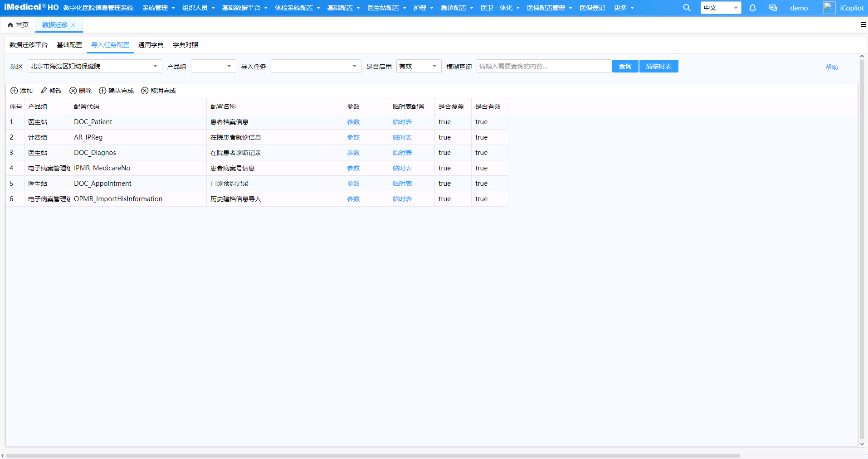Click 取消完成 cancel completion button

158,91
